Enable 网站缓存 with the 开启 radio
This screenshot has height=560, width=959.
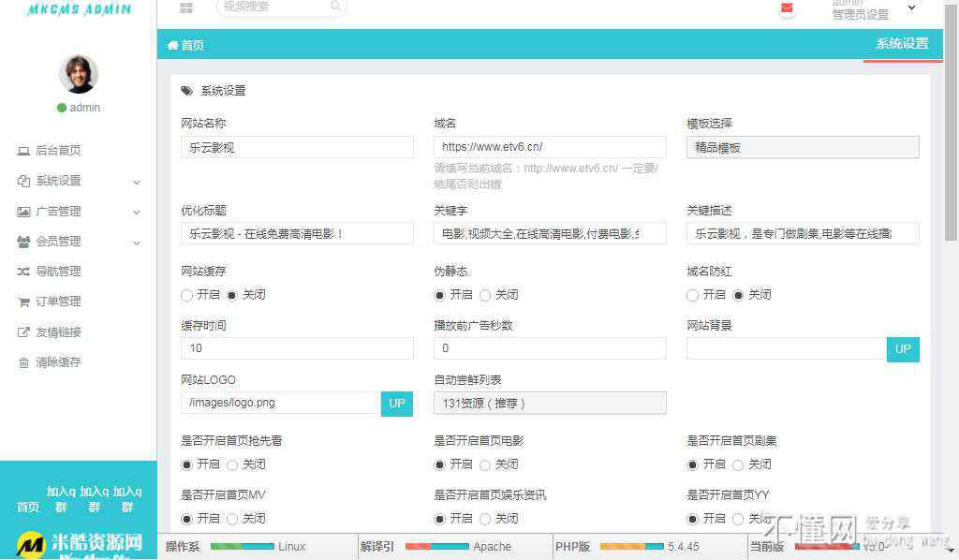pos(187,295)
